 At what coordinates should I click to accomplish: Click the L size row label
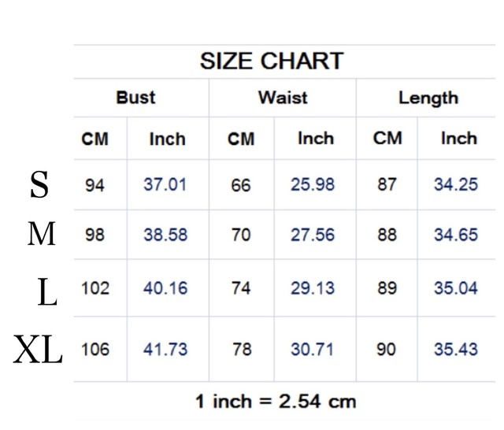click(47, 292)
